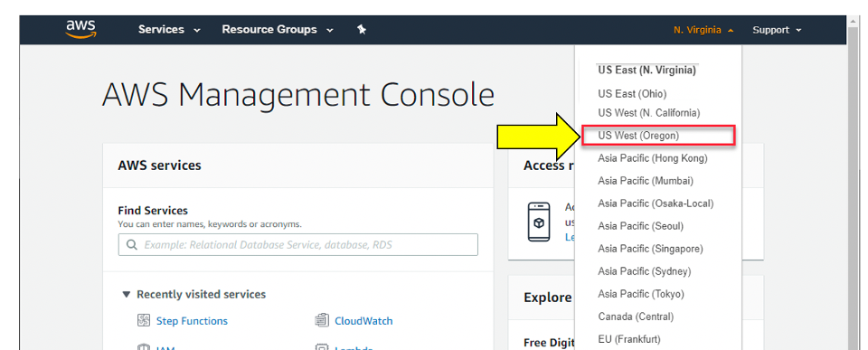
Task: Expand the Resource Groups menu
Action: (278, 30)
